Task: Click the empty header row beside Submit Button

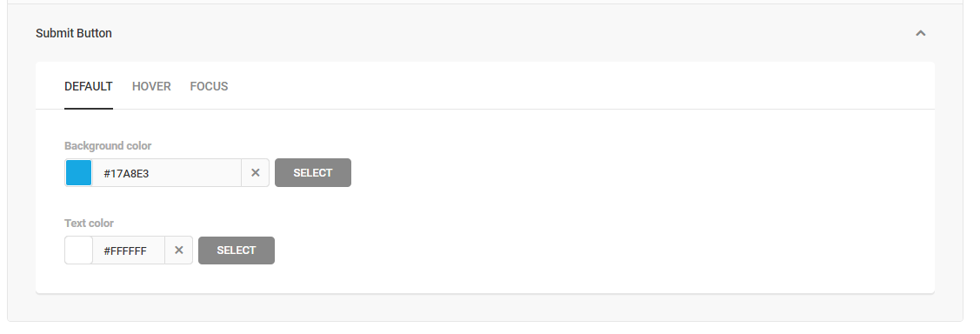Action: [x=500, y=33]
